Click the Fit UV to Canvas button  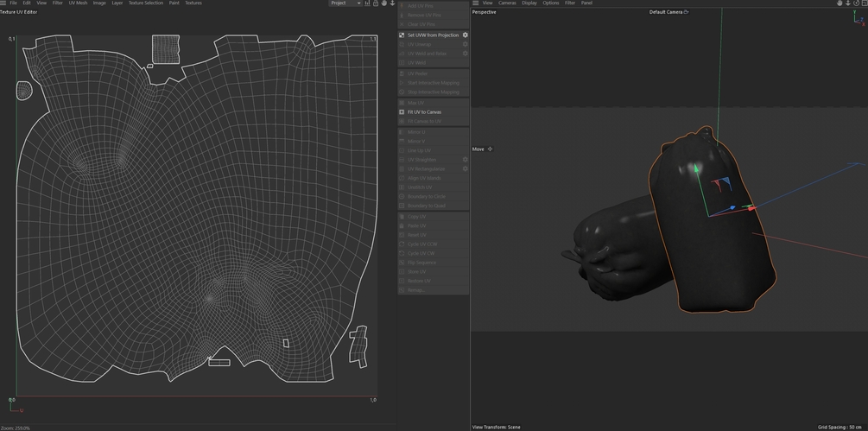click(434, 111)
